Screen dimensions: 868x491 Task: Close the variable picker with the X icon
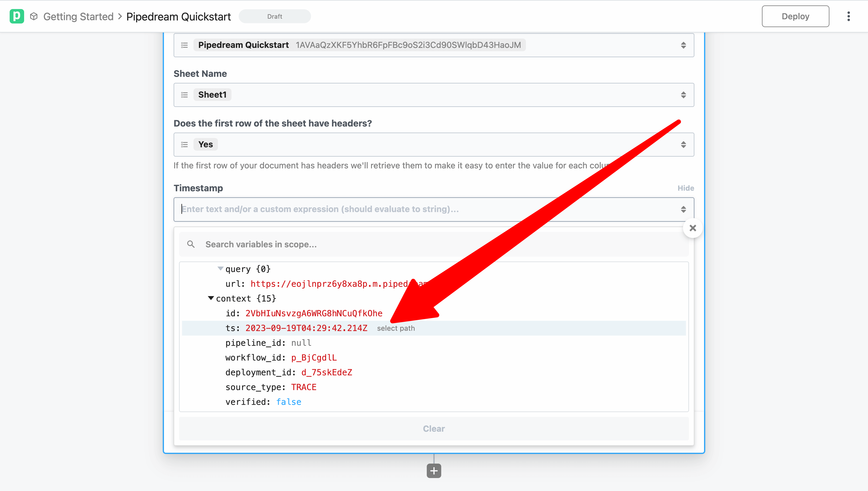pos(693,228)
